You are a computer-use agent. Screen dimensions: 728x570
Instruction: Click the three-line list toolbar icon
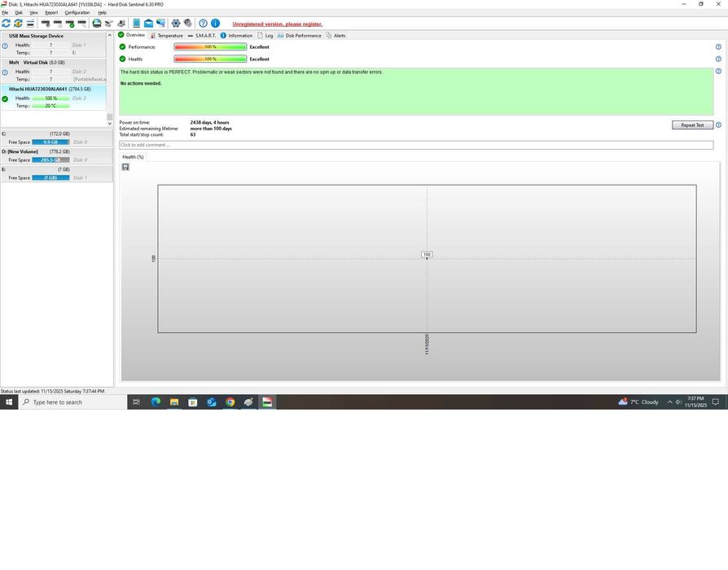click(x=30, y=24)
